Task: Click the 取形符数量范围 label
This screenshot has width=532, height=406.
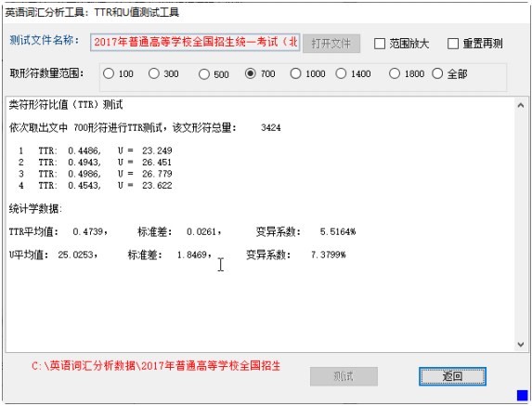Action: click(46, 73)
